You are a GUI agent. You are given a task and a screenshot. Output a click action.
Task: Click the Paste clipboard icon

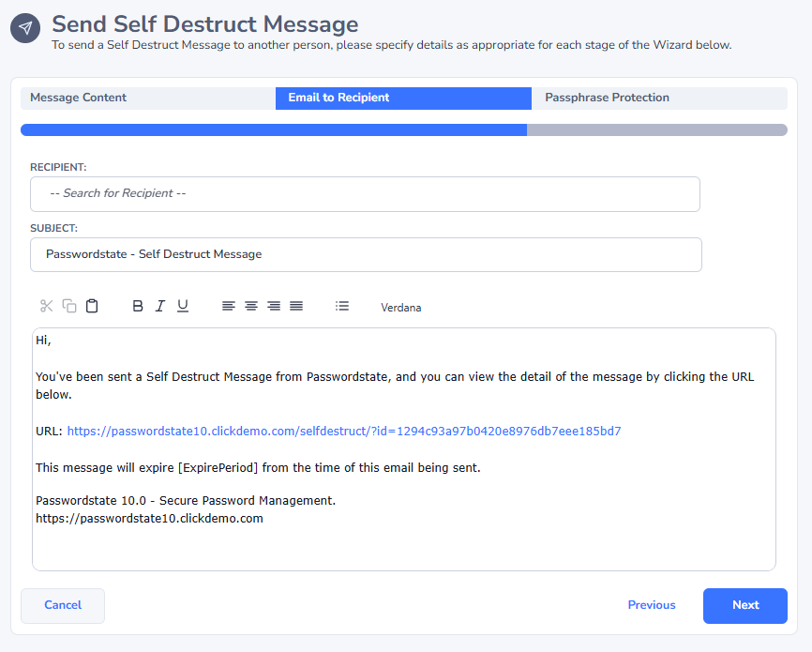92,306
